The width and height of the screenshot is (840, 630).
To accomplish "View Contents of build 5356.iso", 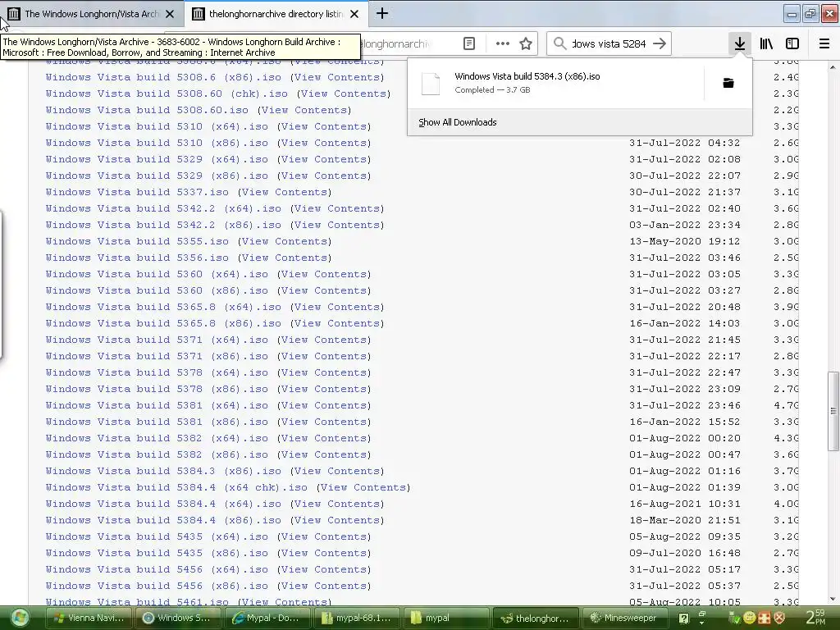I will point(285,258).
